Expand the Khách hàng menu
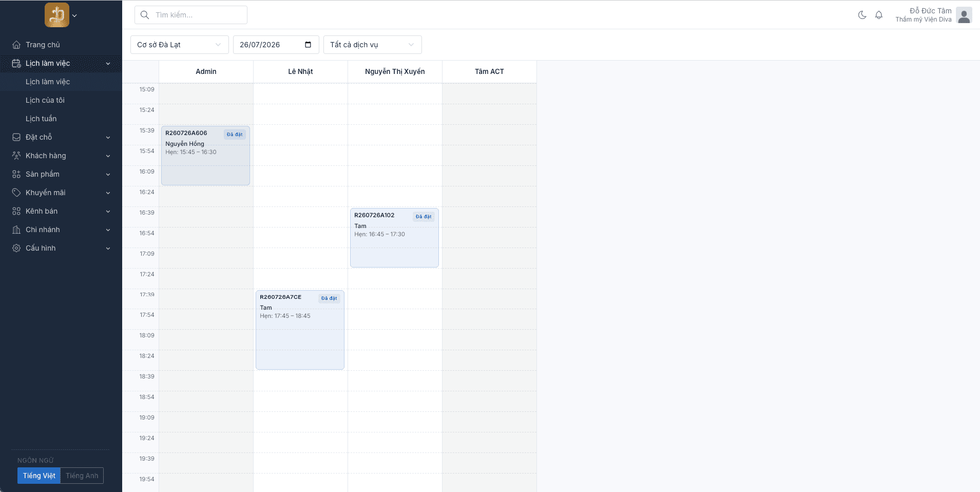The height and width of the screenshot is (492, 980). point(61,156)
